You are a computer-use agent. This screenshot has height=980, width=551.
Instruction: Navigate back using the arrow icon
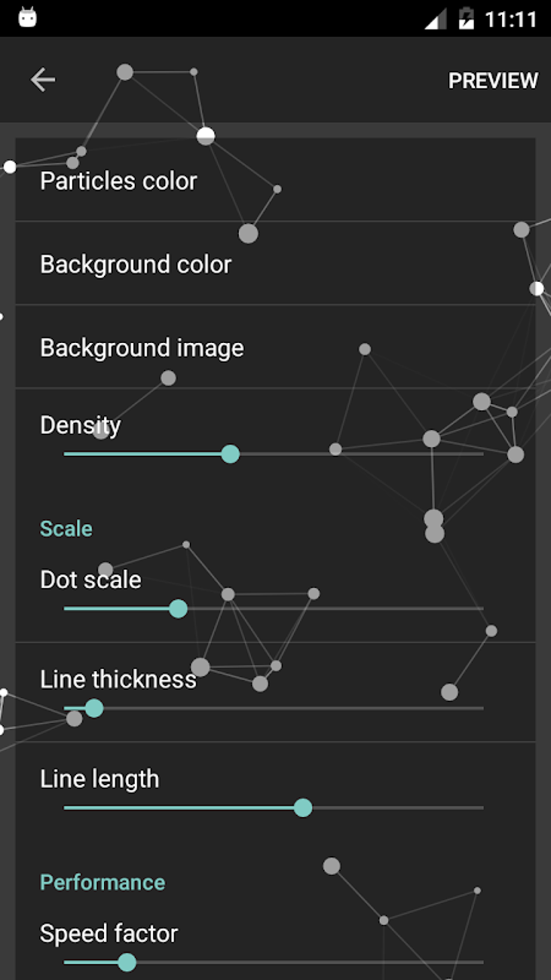click(43, 79)
